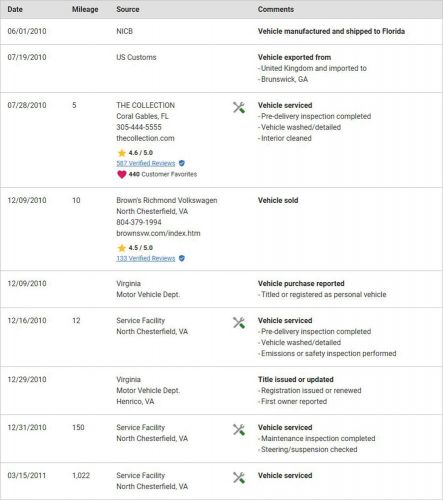This screenshot has height=500, width=443.
Task: Click service wrench icon for 03/15/2011 entry
Action: [239, 478]
